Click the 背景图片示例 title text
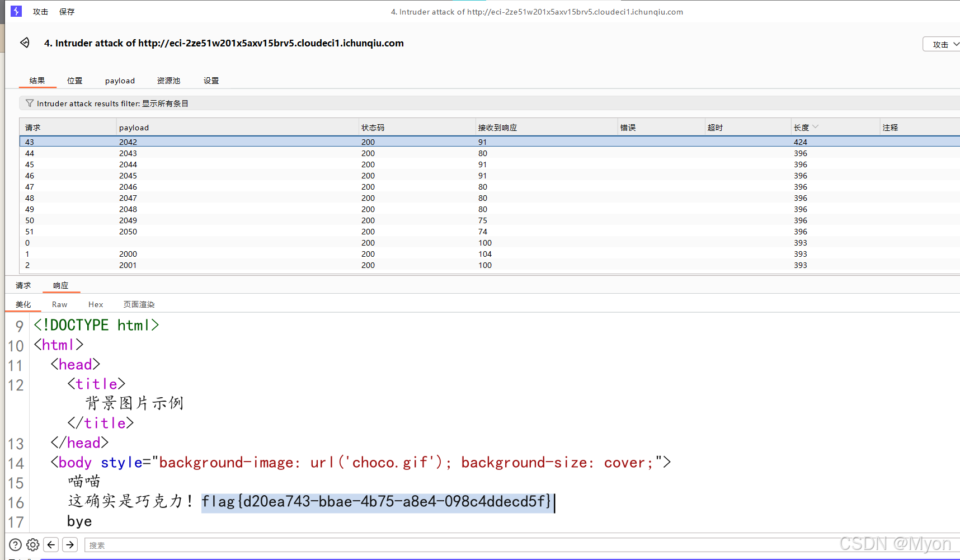Image resolution: width=960 pixels, height=560 pixels. click(134, 403)
